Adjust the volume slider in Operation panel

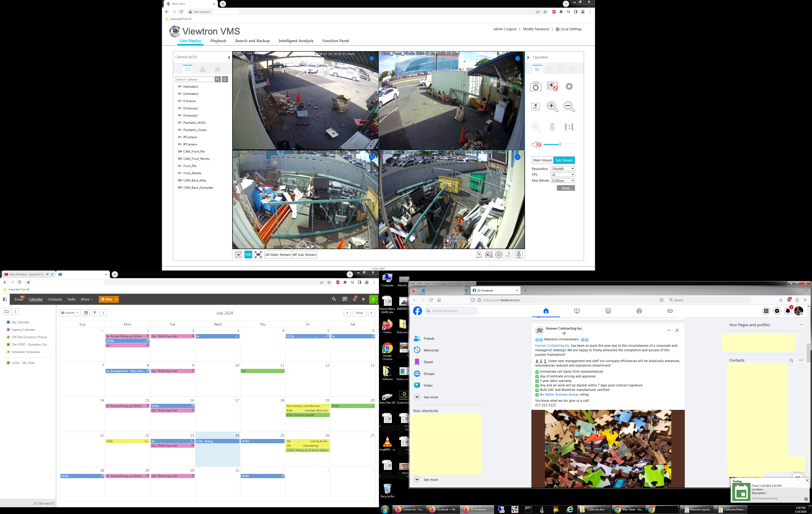coord(560,145)
